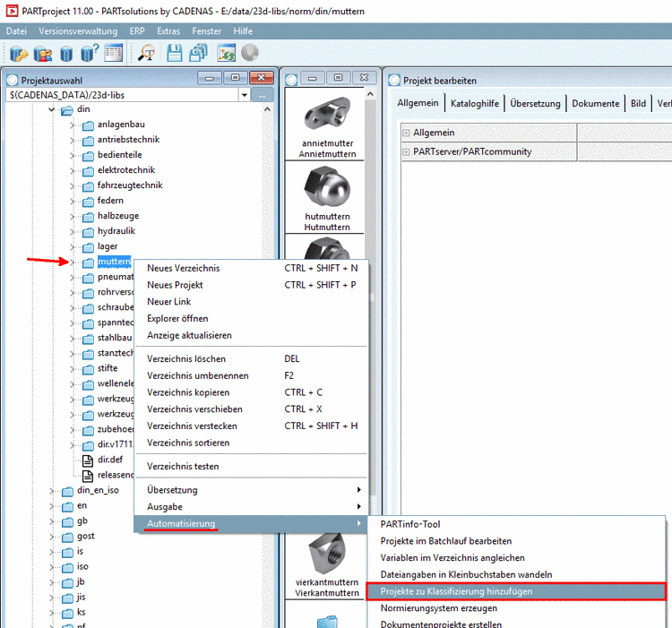The width and height of the screenshot is (672, 628).
Task: Choose Projekte im Batchlauf bearbeiten
Action: tap(516, 540)
